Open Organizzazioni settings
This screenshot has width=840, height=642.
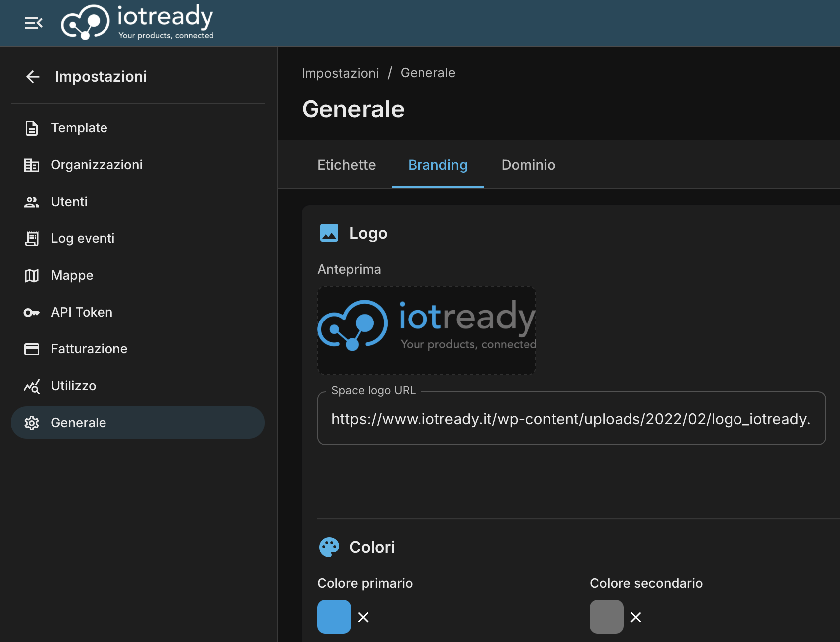click(x=138, y=165)
